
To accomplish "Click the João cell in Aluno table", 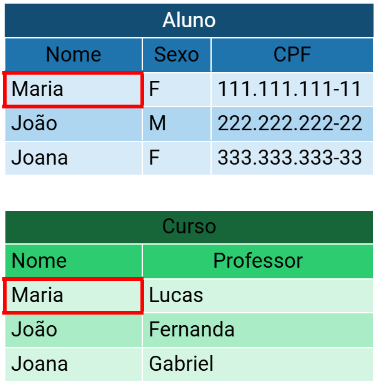I will [x=74, y=124].
